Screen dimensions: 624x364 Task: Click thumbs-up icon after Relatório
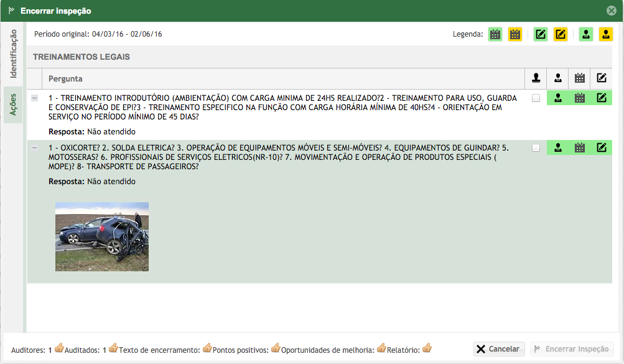pyautogui.click(x=427, y=348)
